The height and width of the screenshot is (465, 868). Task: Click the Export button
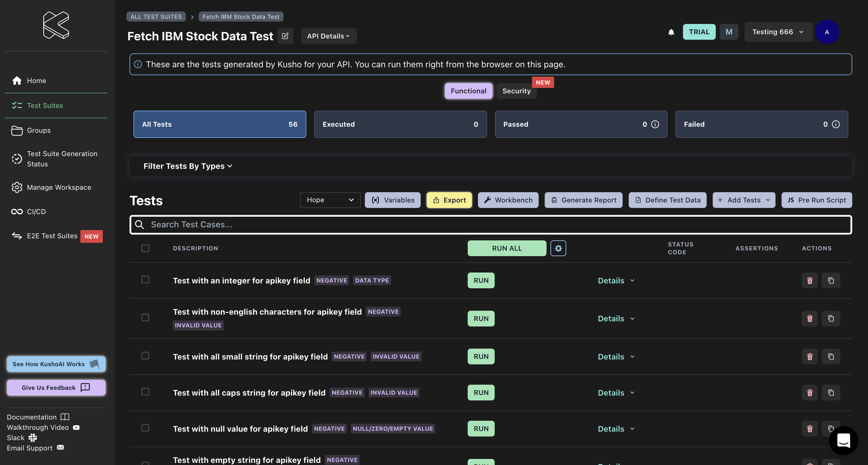(x=449, y=200)
